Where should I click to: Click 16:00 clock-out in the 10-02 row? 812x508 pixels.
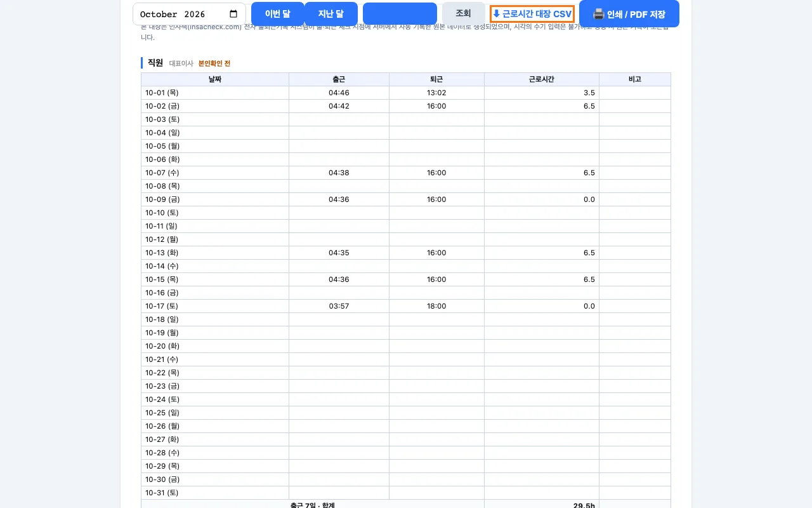(436, 106)
